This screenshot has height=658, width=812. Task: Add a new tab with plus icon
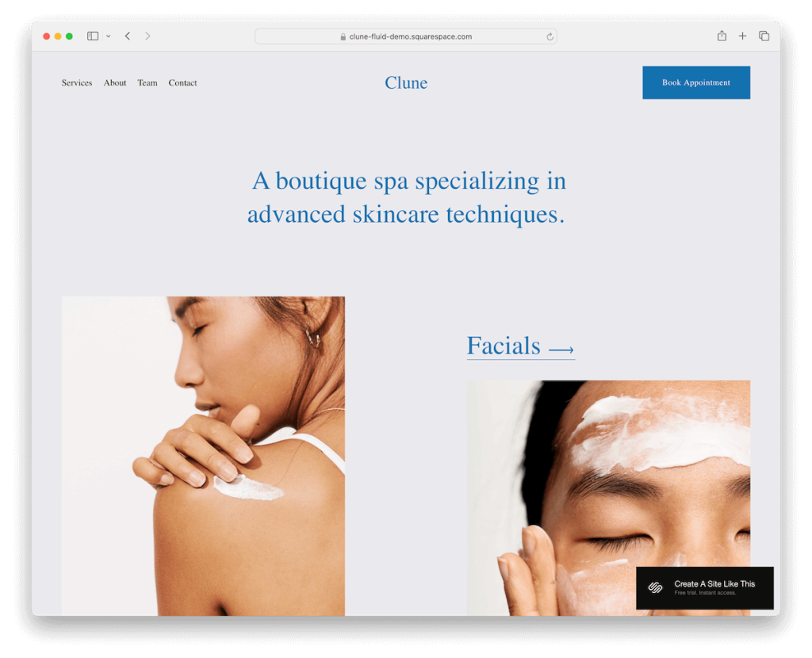pyautogui.click(x=742, y=36)
